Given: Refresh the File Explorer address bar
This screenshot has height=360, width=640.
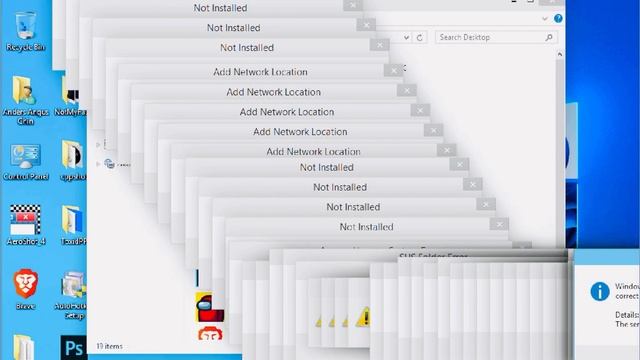Looking at the screenshot, I should click(420, 38).
